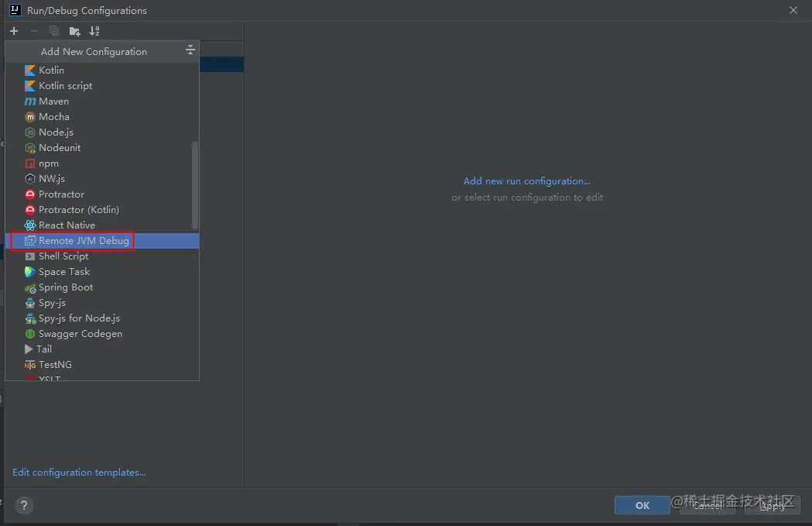Click the Create New Folder toolbar icon
This screenshot has height=526, width=812.
click(74, 31)
